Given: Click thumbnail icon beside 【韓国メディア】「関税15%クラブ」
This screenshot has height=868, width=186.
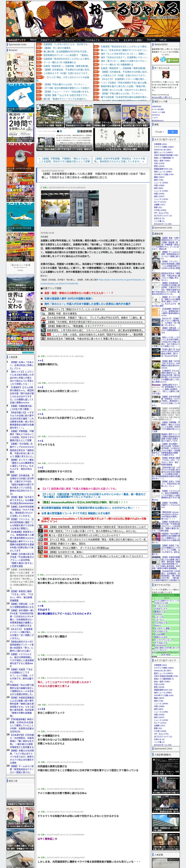Looking at the screenshot, I should click(44, 309).
